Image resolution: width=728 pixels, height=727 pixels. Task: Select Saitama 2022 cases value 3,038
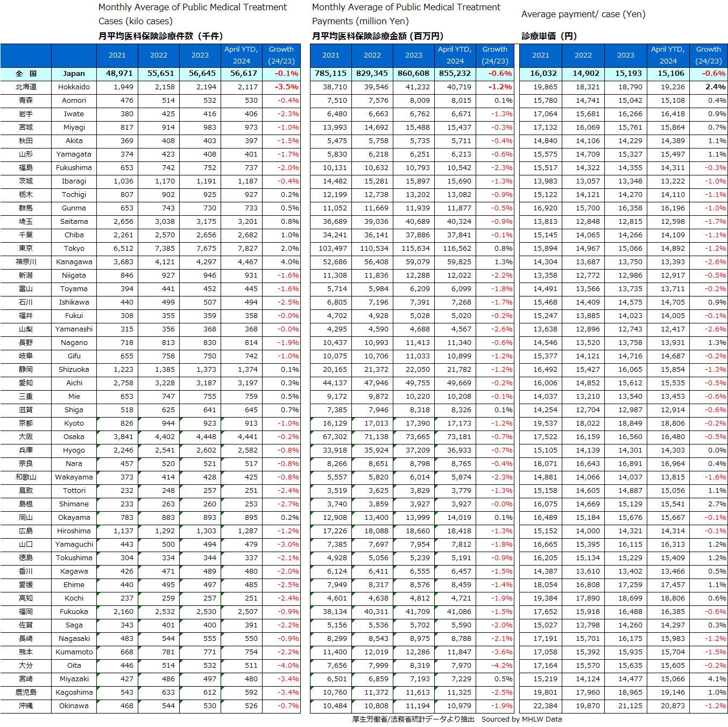(159, 222)
